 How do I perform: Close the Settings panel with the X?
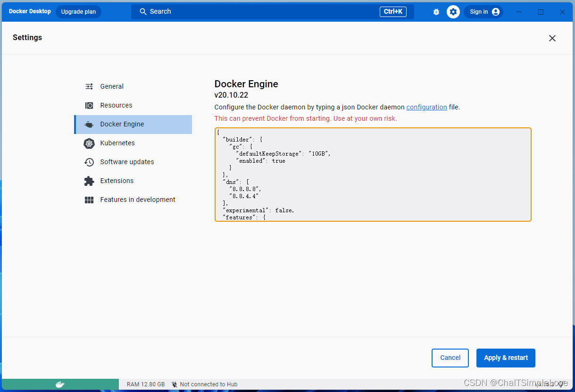coord(552,38)
